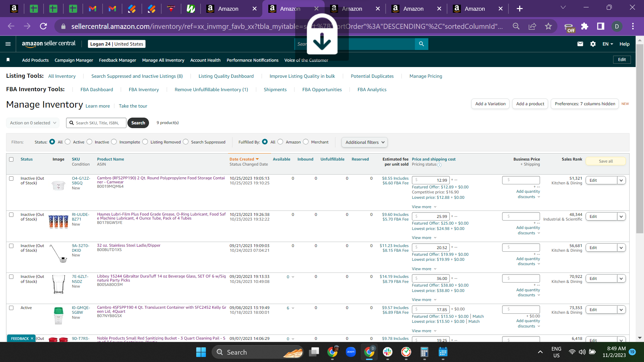Open a new browser tab

[520, 9]
